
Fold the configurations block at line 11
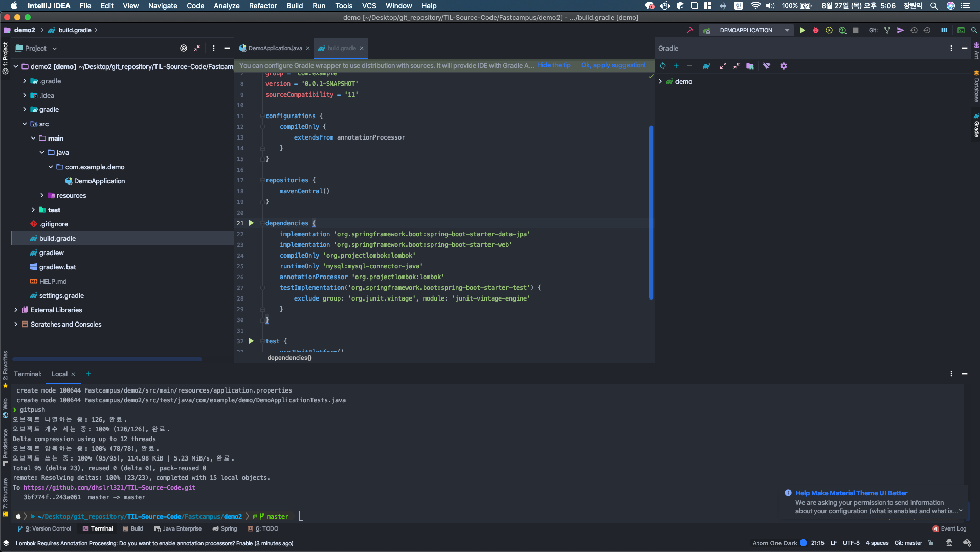point(262,116)
